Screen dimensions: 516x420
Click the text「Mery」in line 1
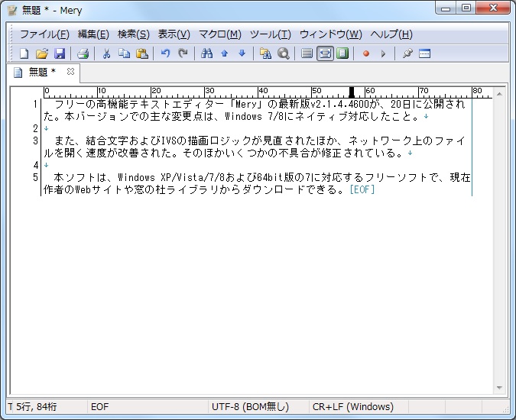click(246, 105)
